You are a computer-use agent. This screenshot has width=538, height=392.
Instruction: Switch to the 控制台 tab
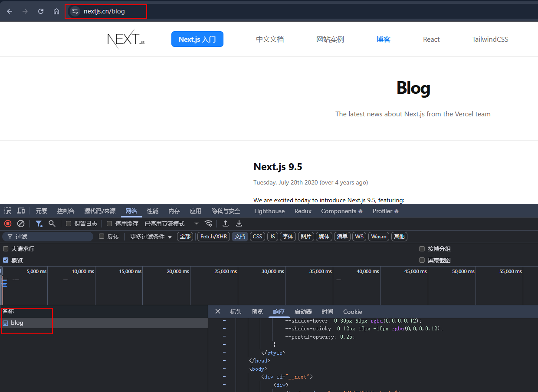click(66, 211)
